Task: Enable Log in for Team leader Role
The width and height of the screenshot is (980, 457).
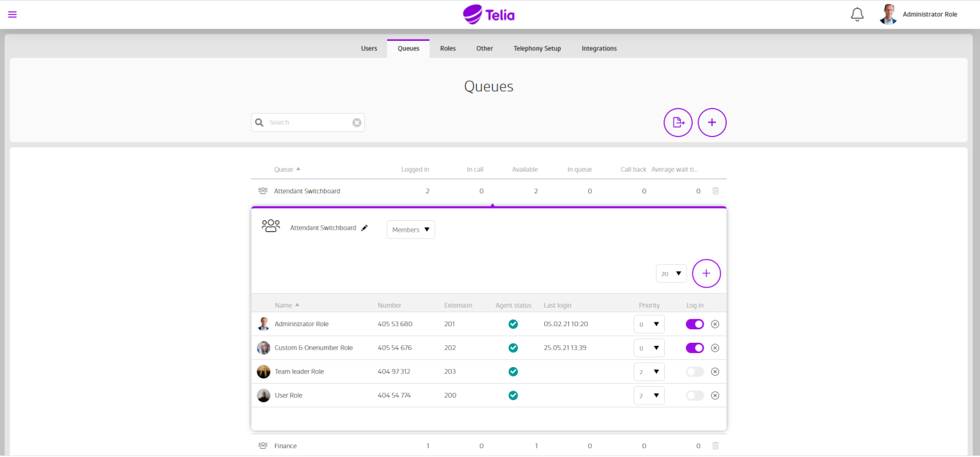Action: [695, 371]
